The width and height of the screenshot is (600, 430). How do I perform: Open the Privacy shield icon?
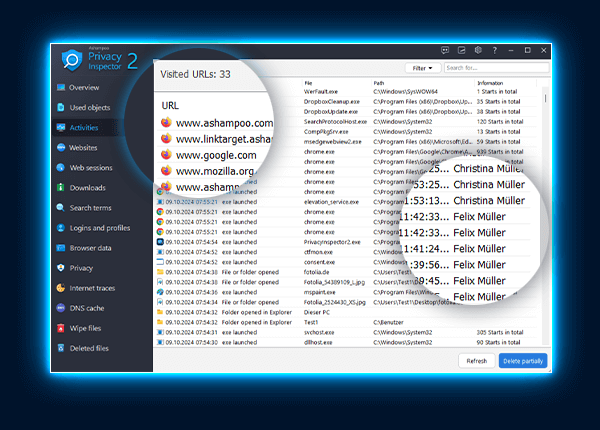(x=62, y=268)
